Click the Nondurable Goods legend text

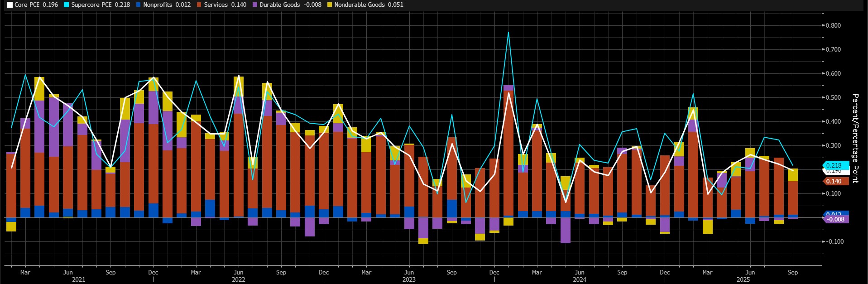pos(360,5)
